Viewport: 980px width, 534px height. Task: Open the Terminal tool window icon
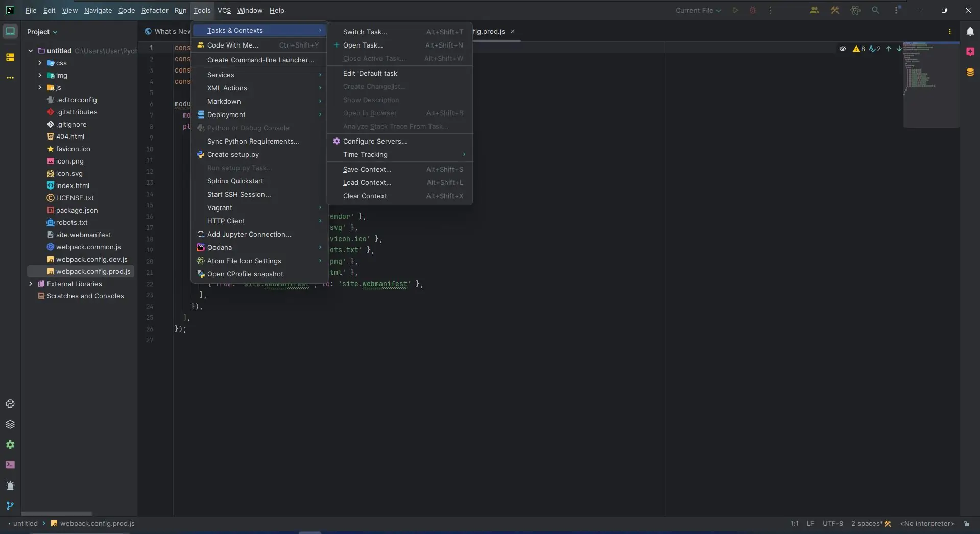(x=10, y=465)
